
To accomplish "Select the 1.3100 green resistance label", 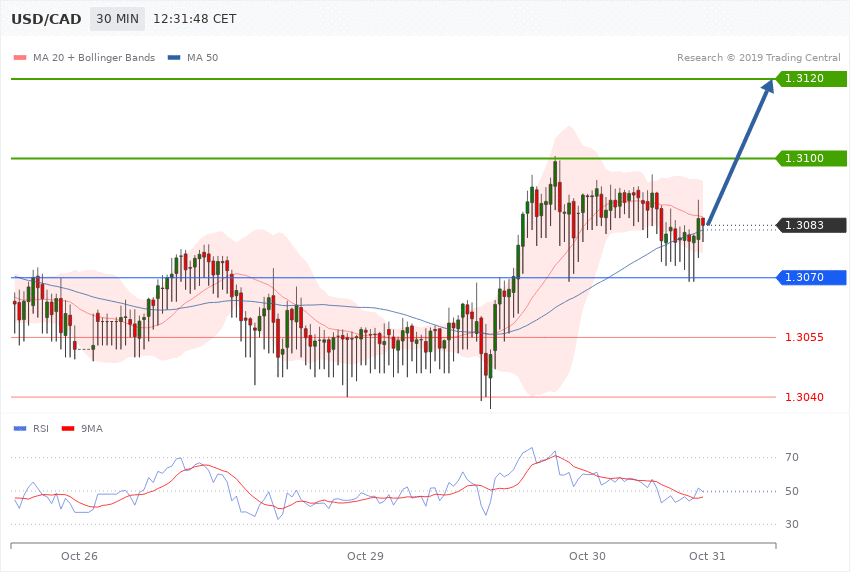I will pyautogui.click(x=811, y=158).
